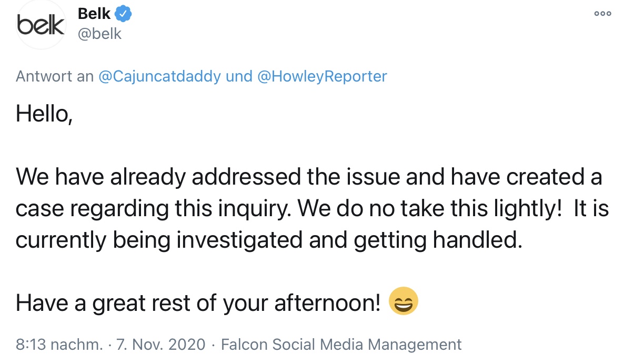
Task: Open the three-dot more options menu
Action: pos(602,14)
